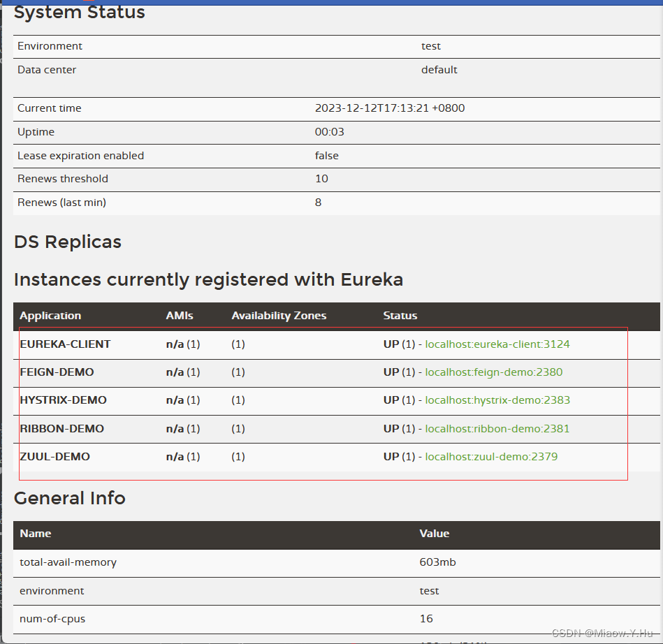Click the Name column header in General Info
The width and height of the screenshot is (663, 644).
click(36, 534)
